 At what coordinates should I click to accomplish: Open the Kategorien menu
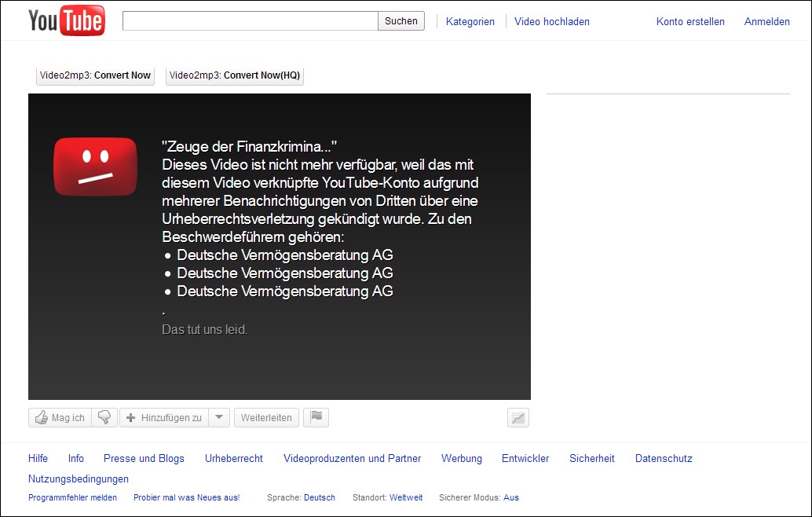(x=470, y=22)
